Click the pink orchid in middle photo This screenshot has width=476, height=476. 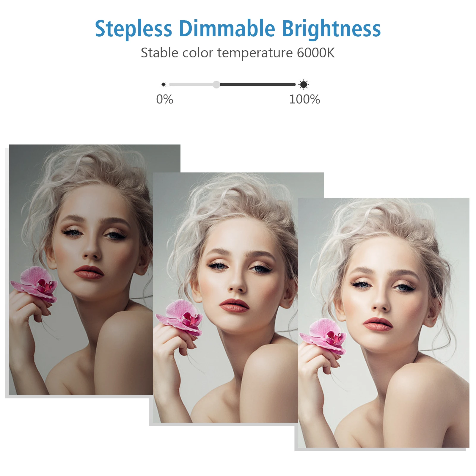(180, 318)
